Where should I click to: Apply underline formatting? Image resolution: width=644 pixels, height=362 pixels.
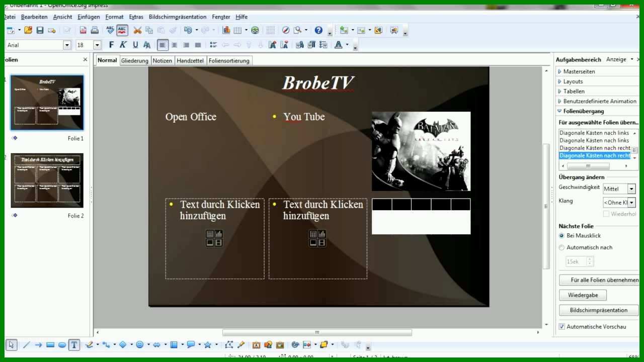[x=135, y=45]
